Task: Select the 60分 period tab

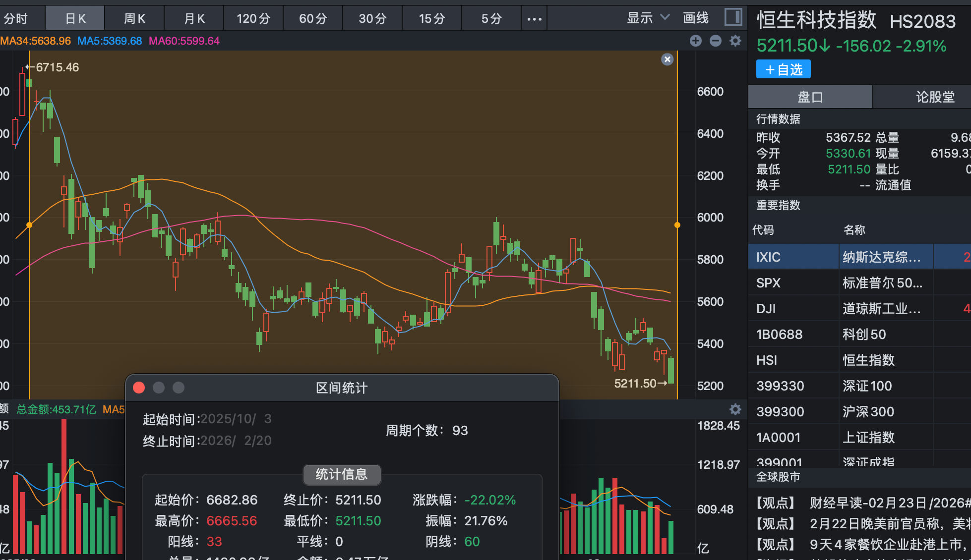Action: coord(313,19)
